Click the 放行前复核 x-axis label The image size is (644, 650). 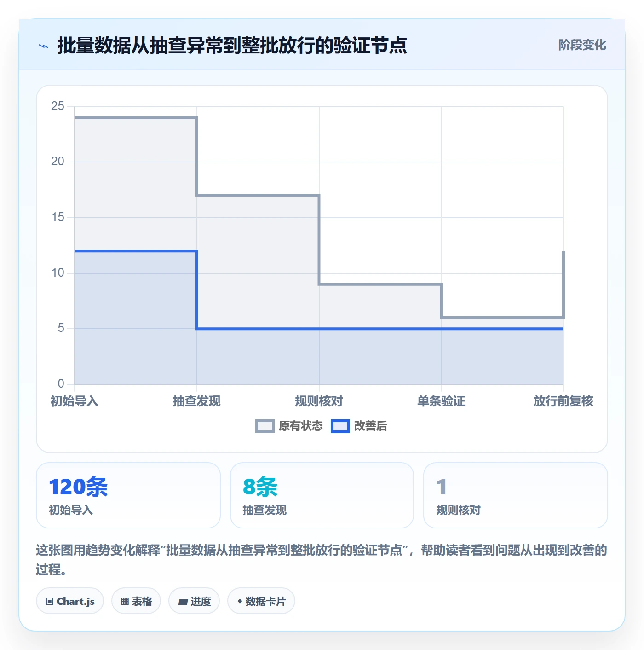tap(563, 401)
